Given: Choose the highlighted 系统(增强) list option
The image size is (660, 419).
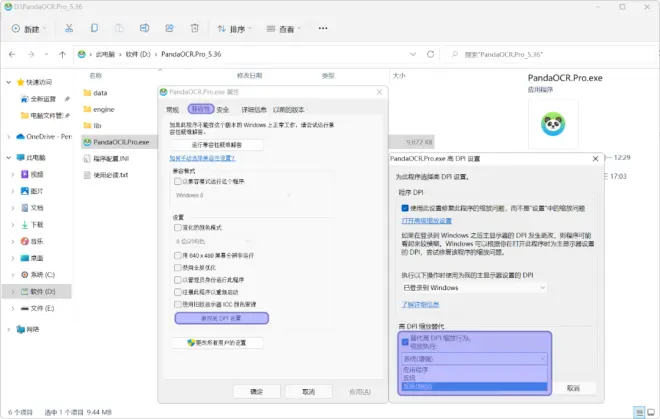Looking at the screenshot, I should coord(474,386).
